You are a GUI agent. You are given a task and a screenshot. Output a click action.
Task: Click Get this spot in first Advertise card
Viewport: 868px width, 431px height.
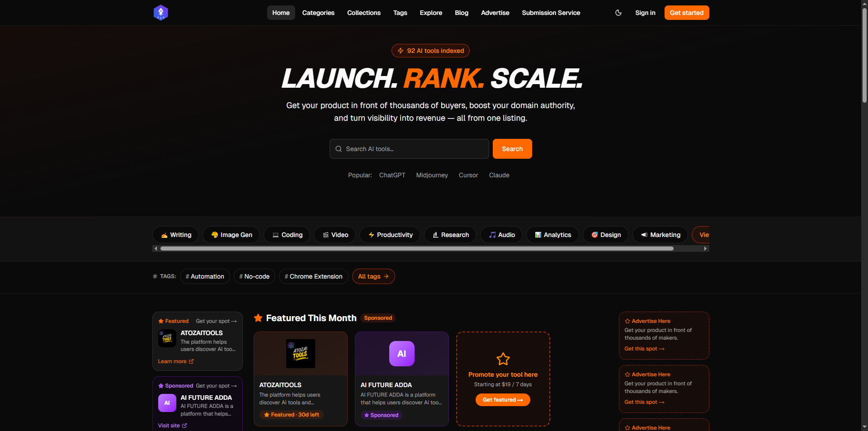point(644,349)
